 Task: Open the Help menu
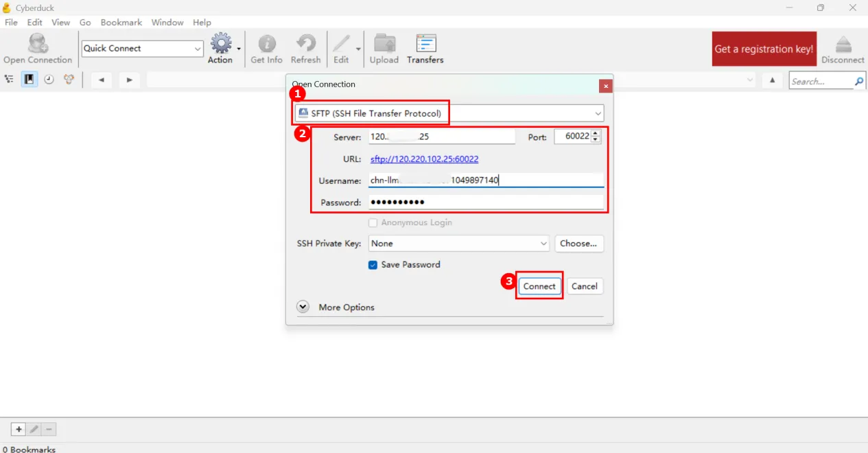(x=202, y=23)
